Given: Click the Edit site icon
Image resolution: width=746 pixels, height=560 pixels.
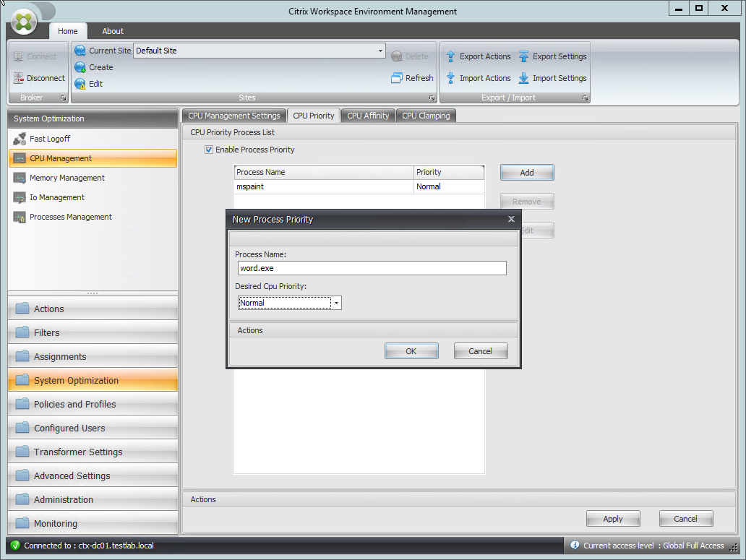Looking at the screenshot, I should coord(80,84).
